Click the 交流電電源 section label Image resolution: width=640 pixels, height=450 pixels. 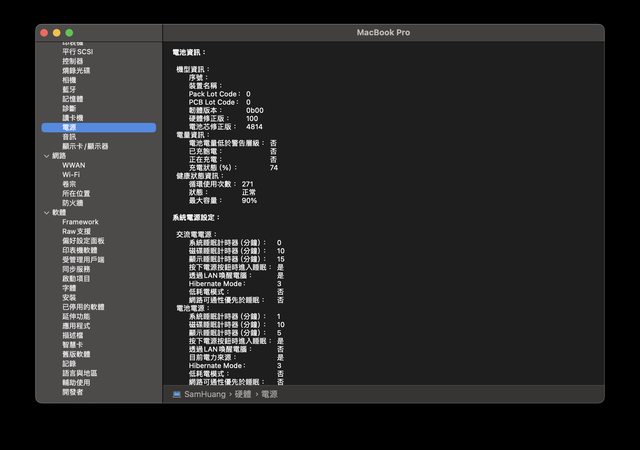(196, 234)
